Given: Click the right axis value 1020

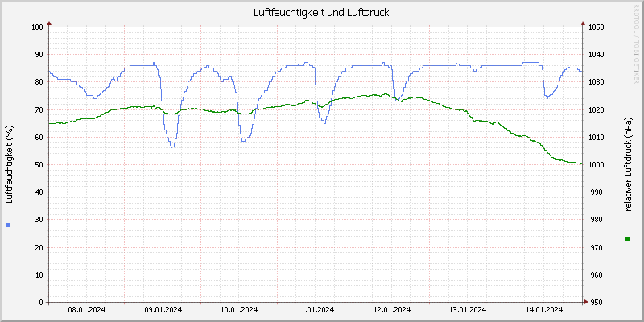Looking at the screenshot, I should tap(596, 109).
